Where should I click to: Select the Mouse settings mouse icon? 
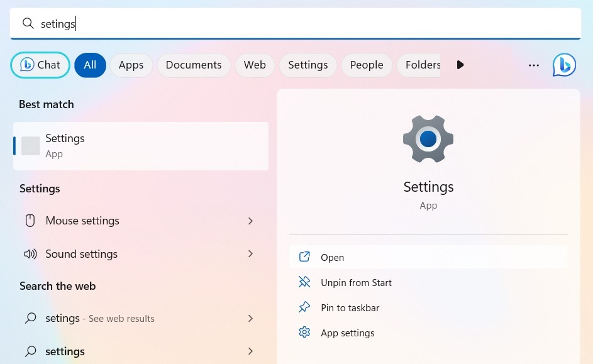tap(30, 221)
